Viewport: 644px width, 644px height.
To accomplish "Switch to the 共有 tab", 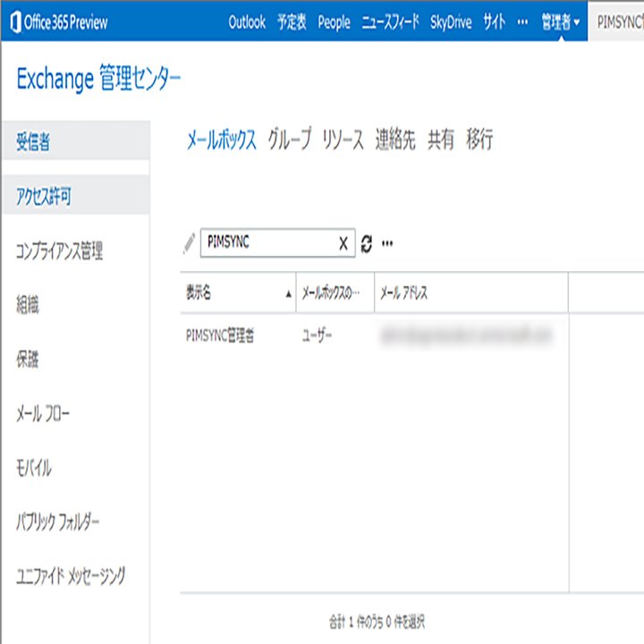I will [441, 140].
